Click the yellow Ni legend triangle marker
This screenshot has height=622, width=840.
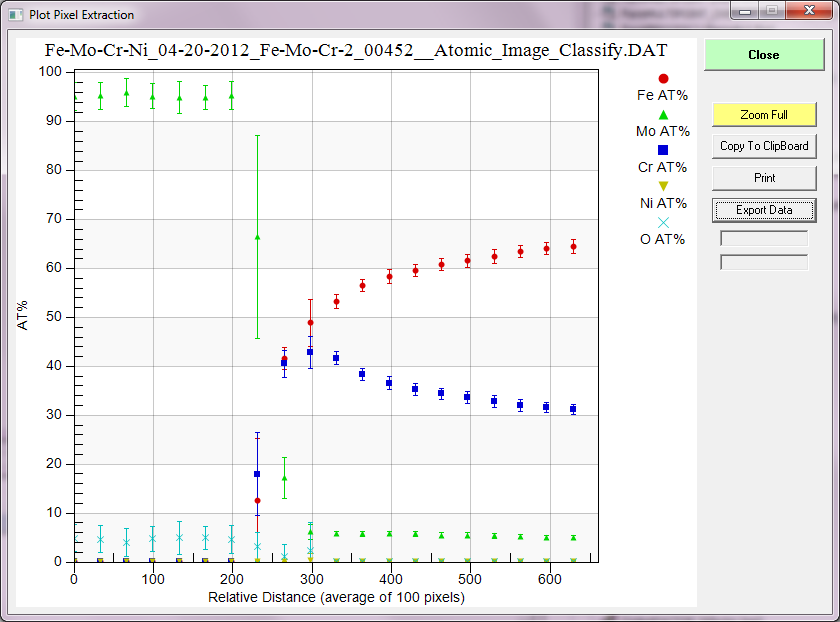point(663,186)
